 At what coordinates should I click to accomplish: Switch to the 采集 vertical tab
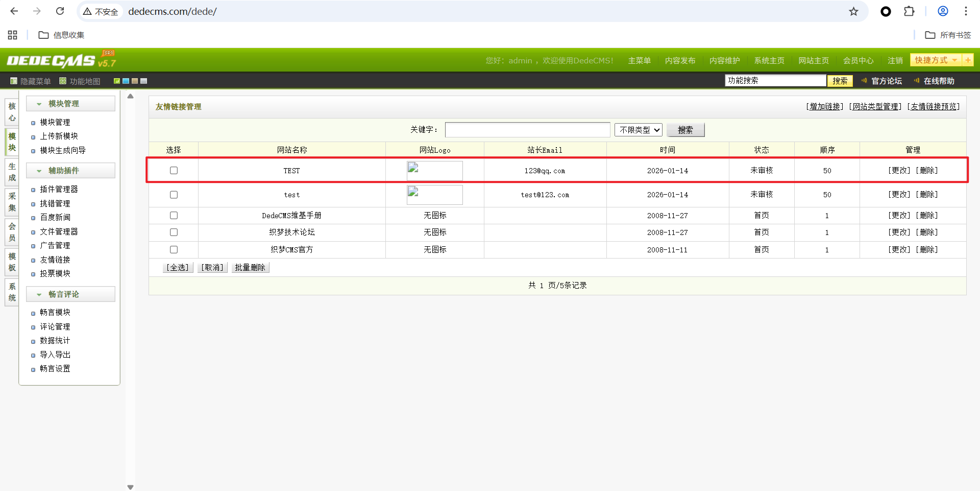coord(12,202)
